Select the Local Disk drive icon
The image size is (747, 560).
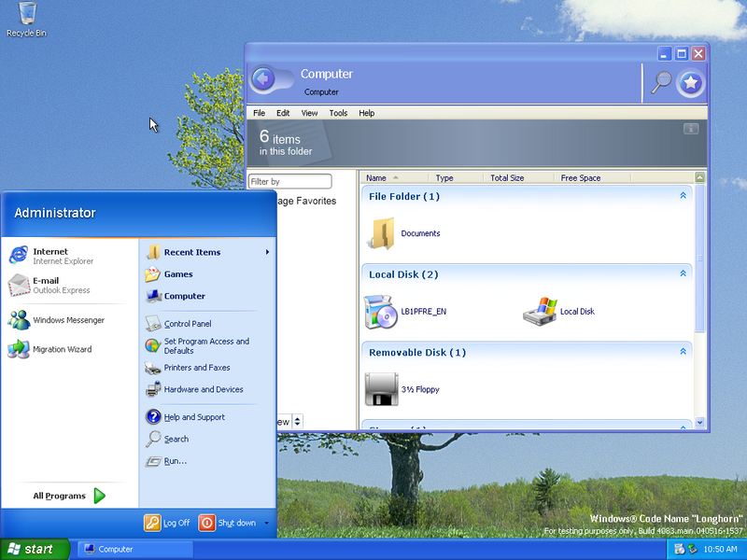point(540,312)
